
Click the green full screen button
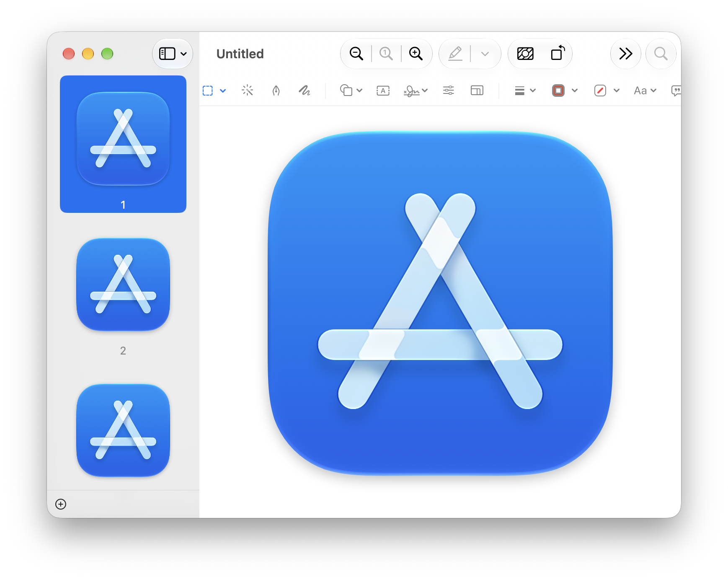107,54
